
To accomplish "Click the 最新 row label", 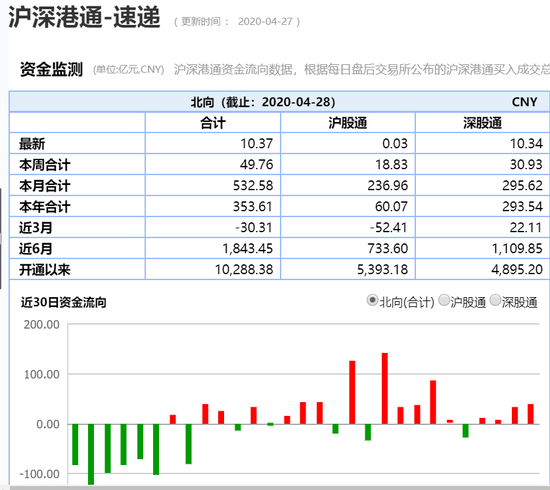I will (x=32, y=144).
